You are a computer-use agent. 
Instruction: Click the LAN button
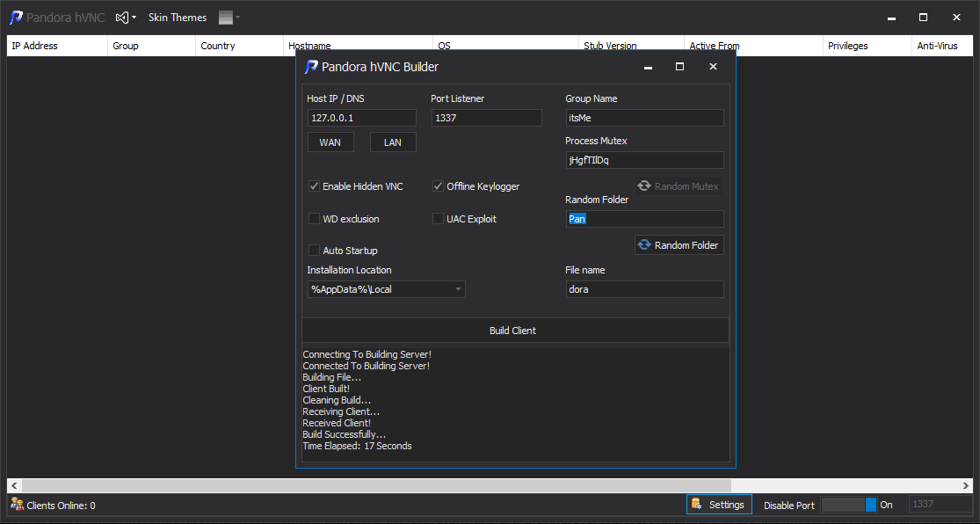393,142
